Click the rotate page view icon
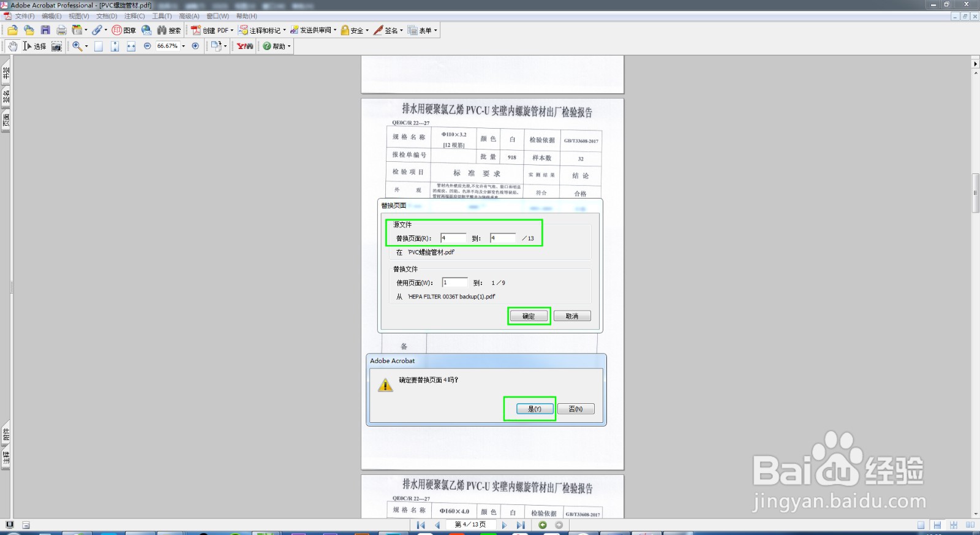Image resolution: width=980 pixels, height=535 pixels. 216,46
